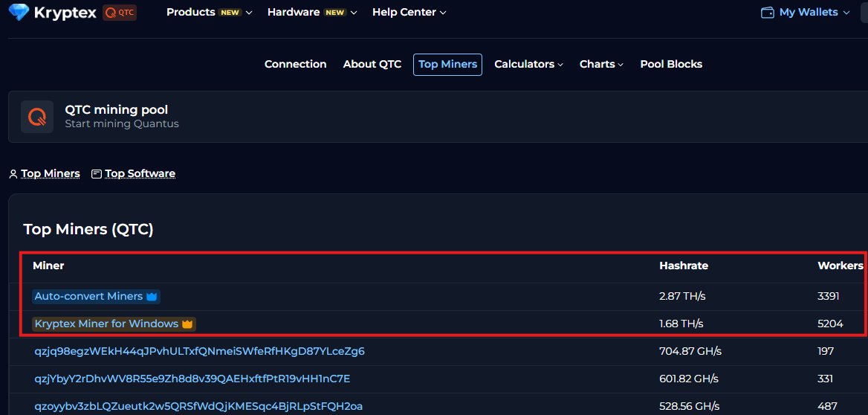Click the Miner column header
Viewport: 868px width, 415px height.
click(x=48, y=266)
